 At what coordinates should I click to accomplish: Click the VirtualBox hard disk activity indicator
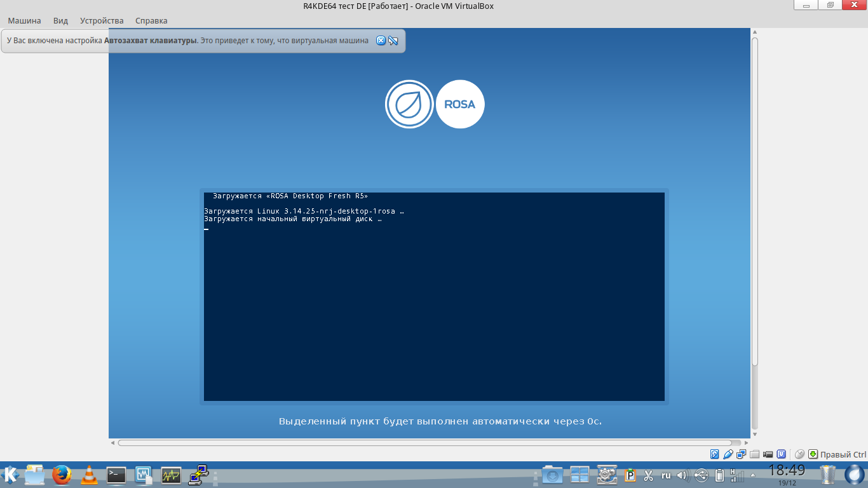(715, 454)
